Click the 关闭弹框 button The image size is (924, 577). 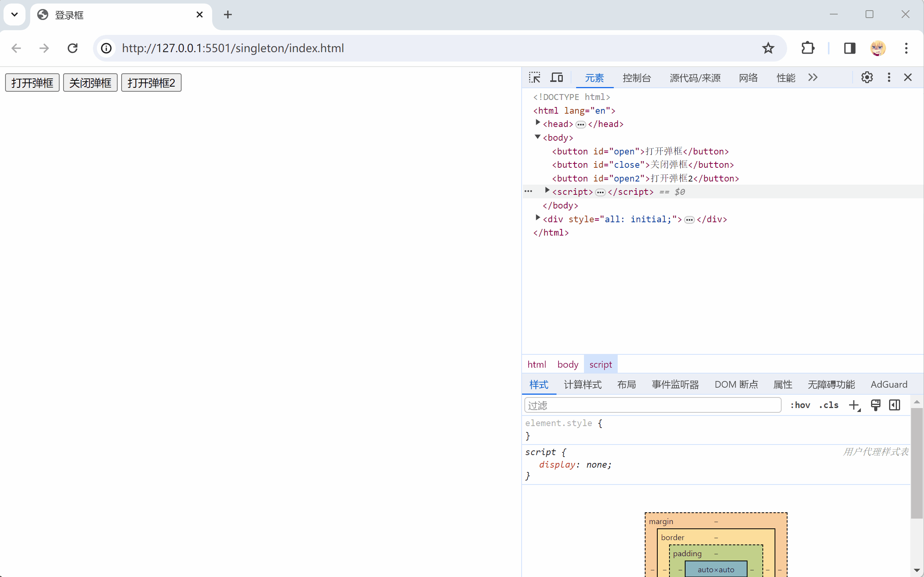point(90,83)
